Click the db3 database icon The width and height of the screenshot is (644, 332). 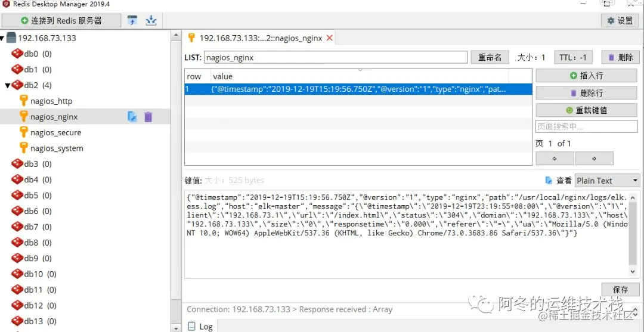[17, 164]
